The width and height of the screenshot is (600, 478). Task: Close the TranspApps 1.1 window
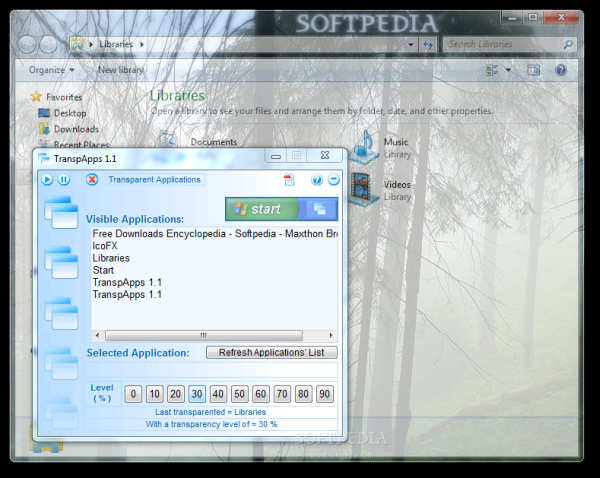pos(325,155)
